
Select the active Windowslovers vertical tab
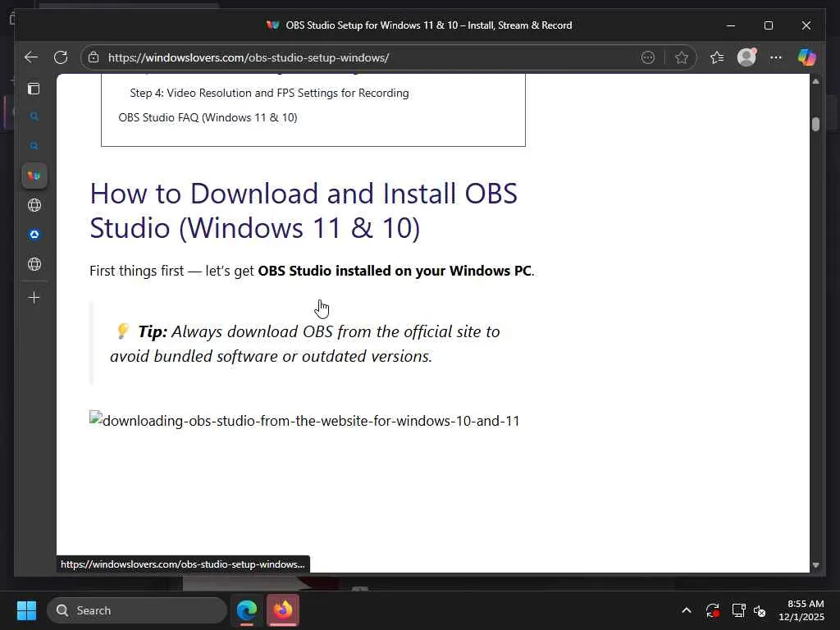(34, 176)
